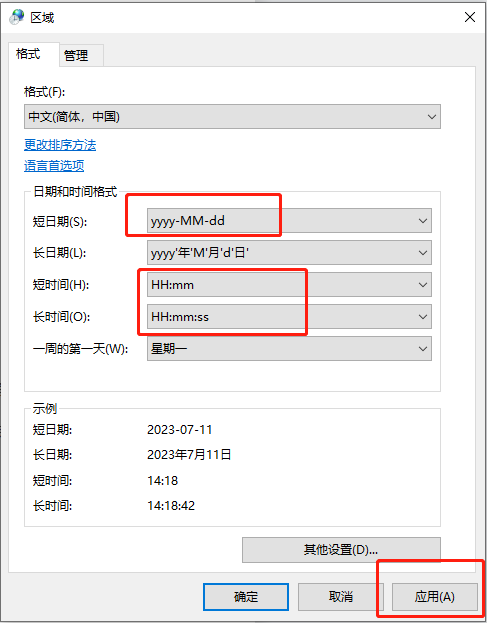Expand the 一周的第一天 星期一 dropdown

[x=289, y=348]
